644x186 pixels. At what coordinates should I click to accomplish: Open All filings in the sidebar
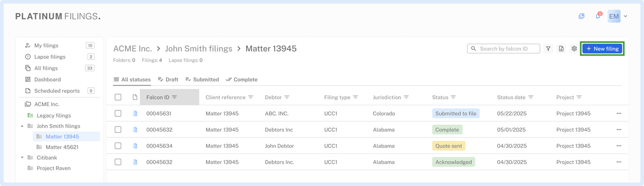(x=46, y=68)
